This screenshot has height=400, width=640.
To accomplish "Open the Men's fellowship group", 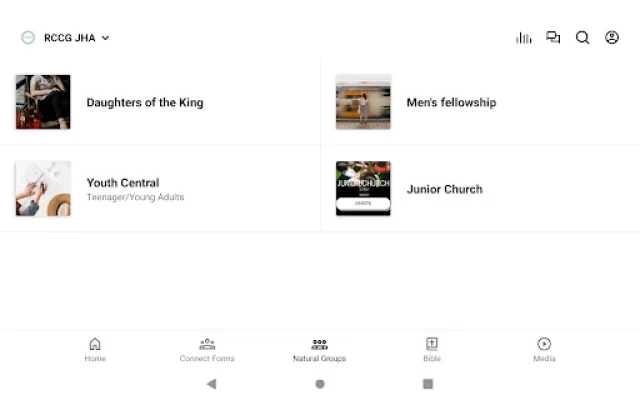I will tap(451, 102).
